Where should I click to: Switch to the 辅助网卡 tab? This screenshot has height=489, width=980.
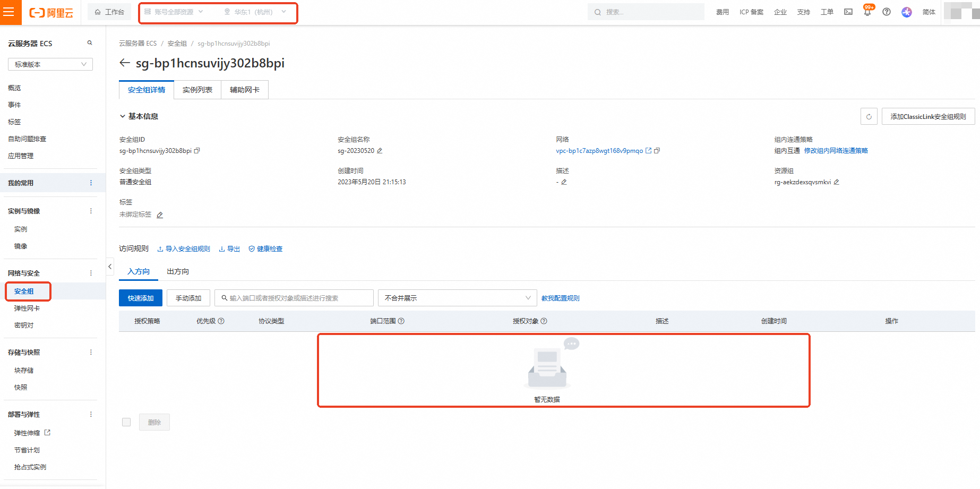pos(245,90)
